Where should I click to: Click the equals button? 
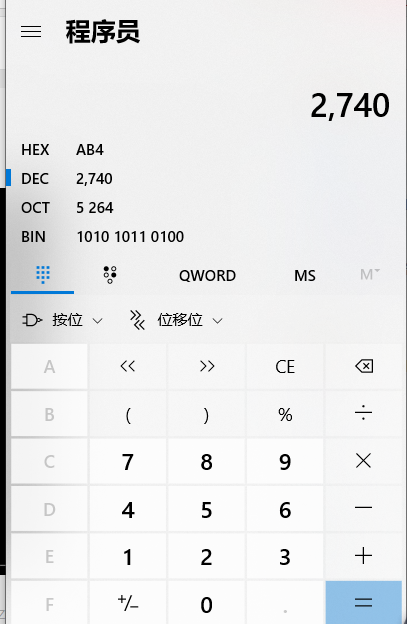coord(364,603)
